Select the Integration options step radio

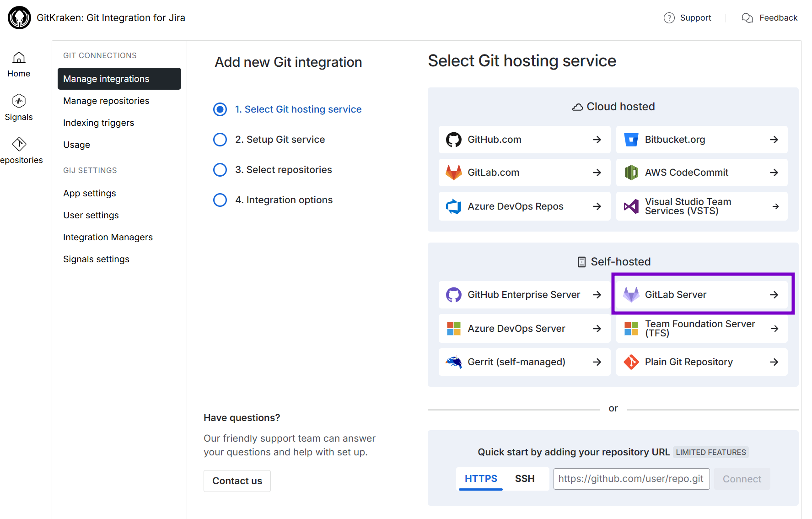tap(220, 200)
